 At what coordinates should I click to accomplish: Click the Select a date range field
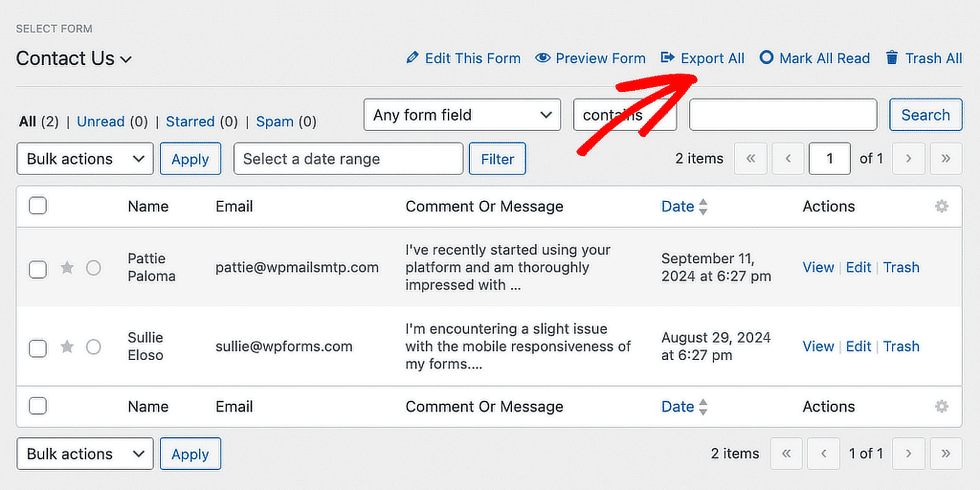point(348,159)
